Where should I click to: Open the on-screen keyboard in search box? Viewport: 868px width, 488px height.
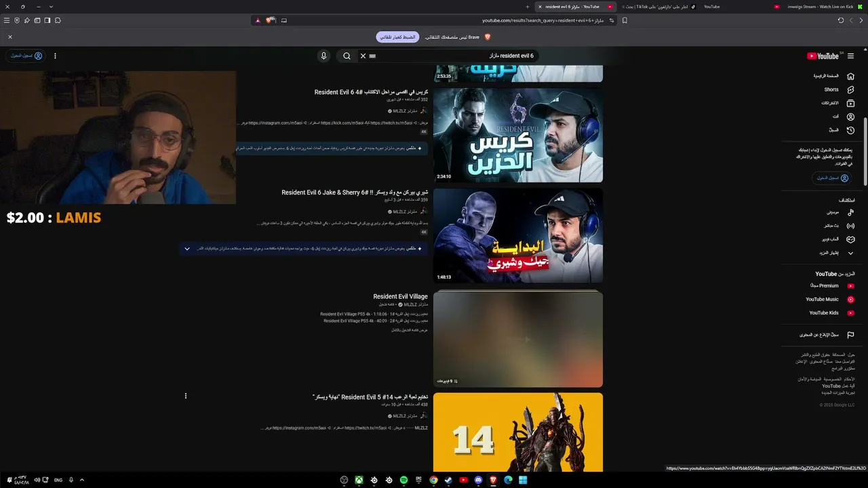click(x=372, y=56)
